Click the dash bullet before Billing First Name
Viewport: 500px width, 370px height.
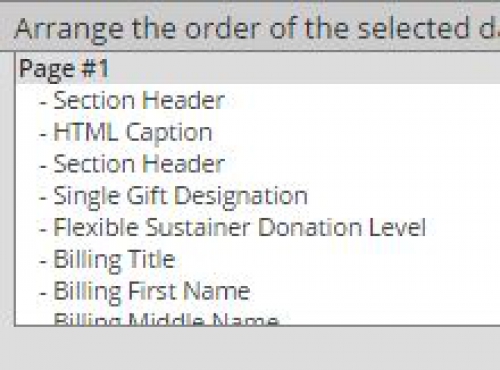pyautogui.click(x=43, y=294)
